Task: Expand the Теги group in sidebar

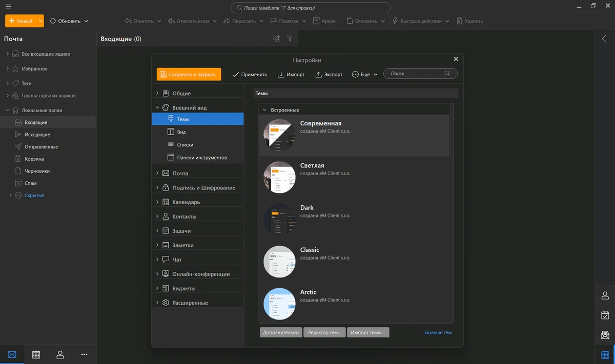Action: click(8, 83)
